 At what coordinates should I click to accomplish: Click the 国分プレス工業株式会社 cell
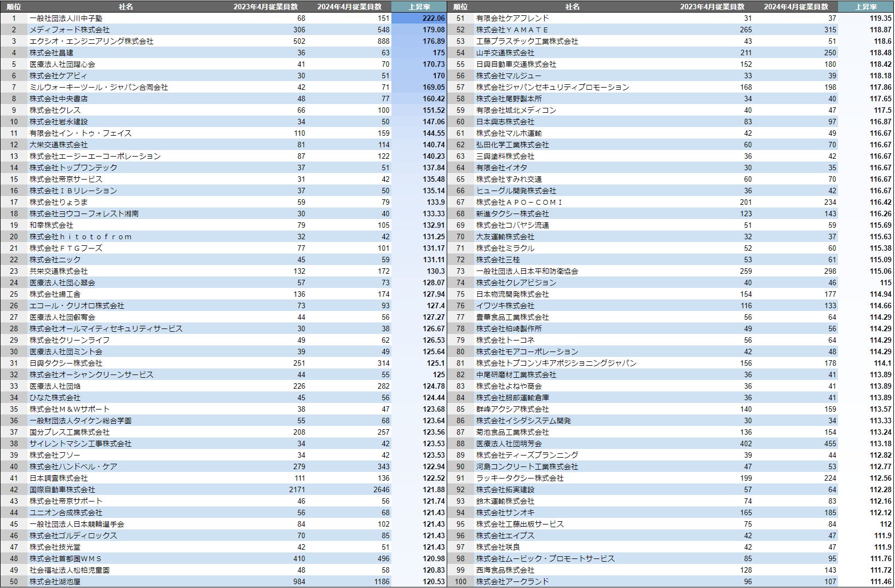point(70,432)
